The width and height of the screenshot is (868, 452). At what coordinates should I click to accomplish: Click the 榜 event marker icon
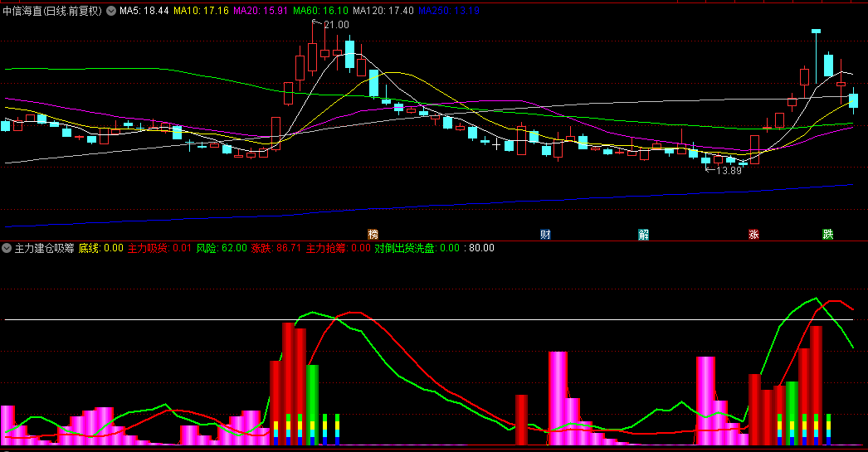coord(373,235)
